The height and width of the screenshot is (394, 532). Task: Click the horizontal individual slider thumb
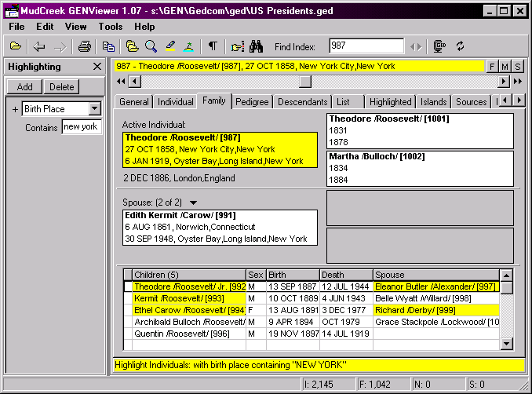point(305,82)
